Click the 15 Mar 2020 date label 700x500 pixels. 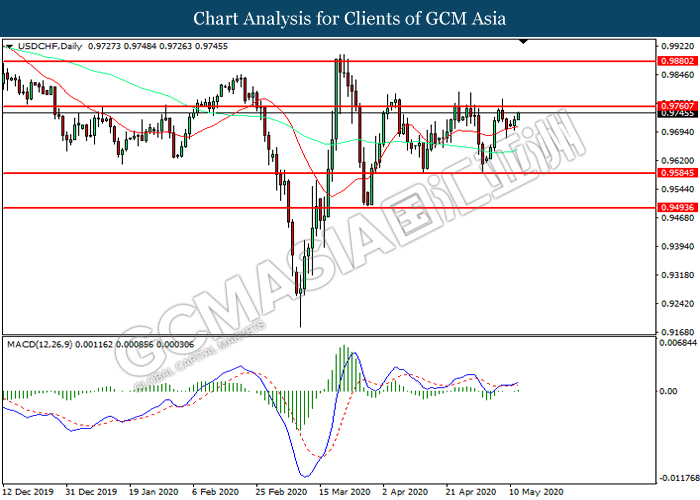343,491
